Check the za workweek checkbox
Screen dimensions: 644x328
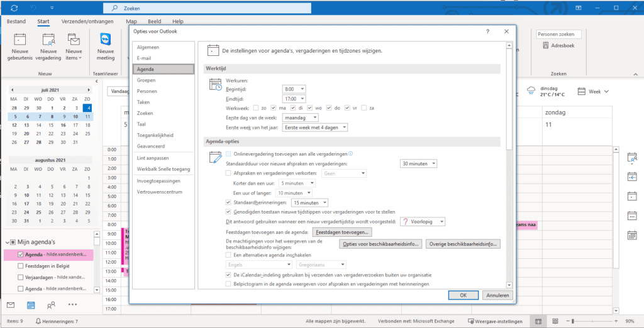364,108
